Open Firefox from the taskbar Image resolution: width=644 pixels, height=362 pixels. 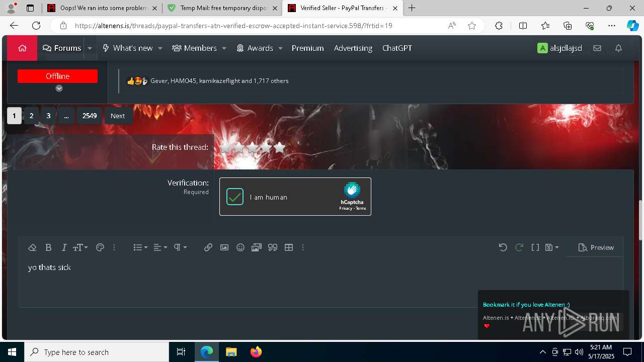tap(256, 352)
